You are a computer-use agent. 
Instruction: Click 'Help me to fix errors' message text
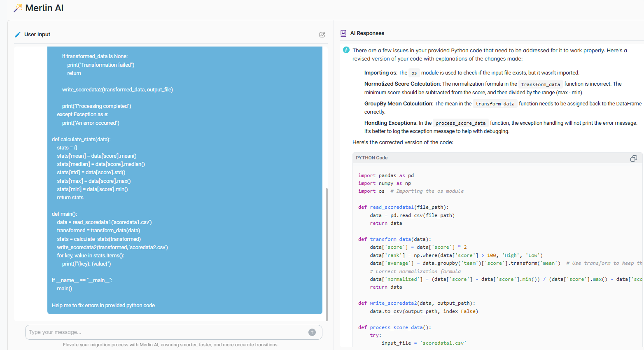click(x=103, y=306)
